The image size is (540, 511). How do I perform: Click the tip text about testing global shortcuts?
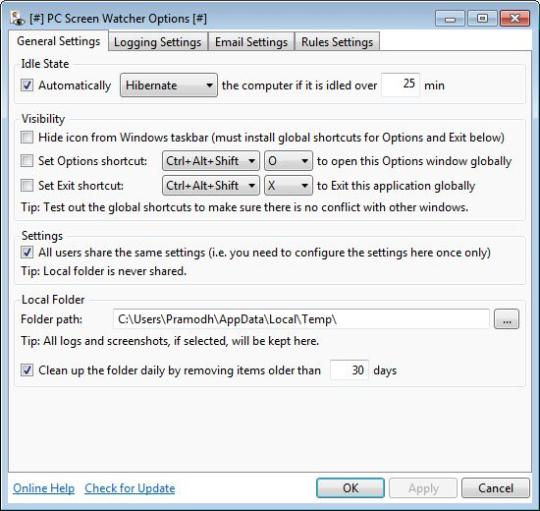[245, 207]
